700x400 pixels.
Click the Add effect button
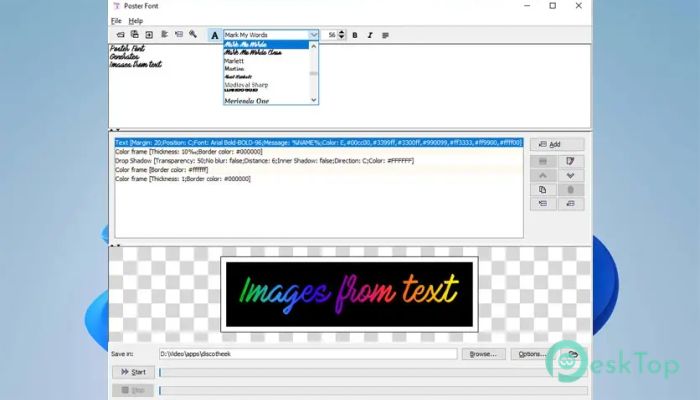557,144
